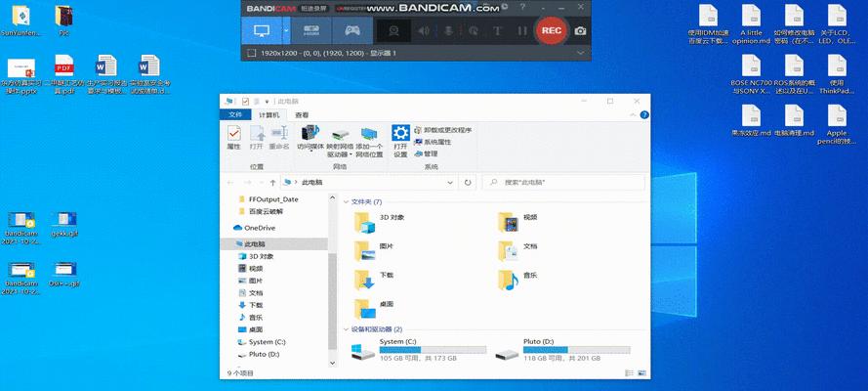Open Bandicam help question mark
This screenshot has width=868, height=391.
(x=523, y=7)
